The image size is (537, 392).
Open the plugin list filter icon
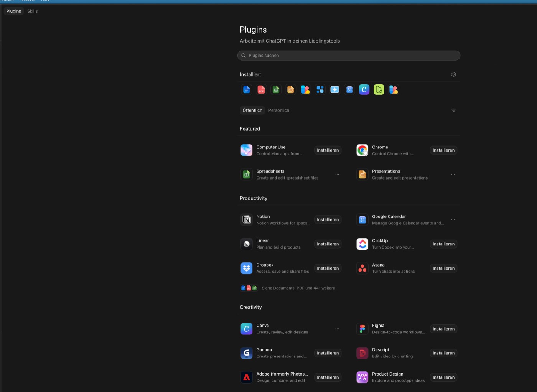pyautogui.click(x=453, y=110)
